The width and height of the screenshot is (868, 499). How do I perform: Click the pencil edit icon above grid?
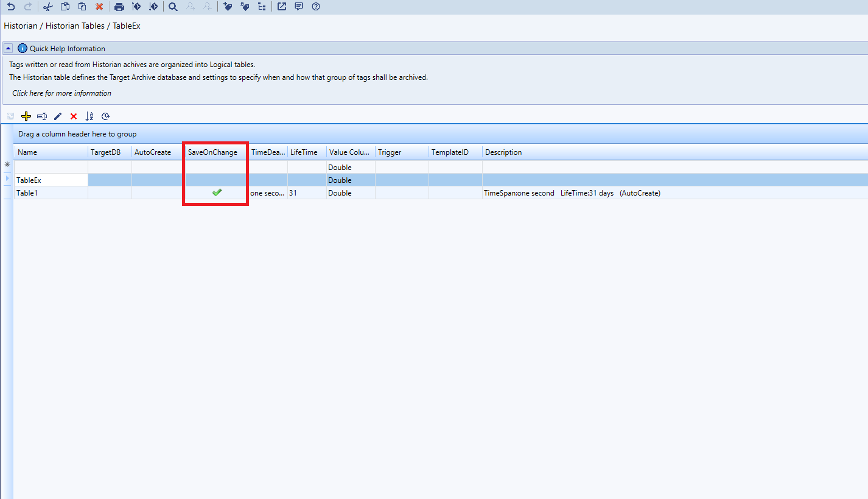click(58, 116)
